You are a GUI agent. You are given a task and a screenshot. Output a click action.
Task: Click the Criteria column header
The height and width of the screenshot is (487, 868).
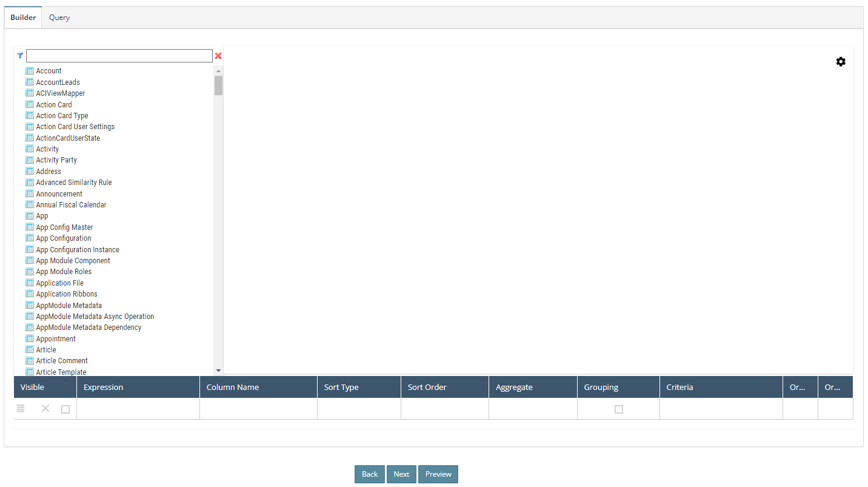point(721,387)
